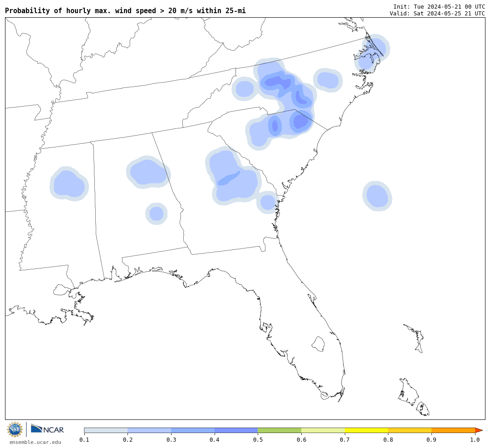The image size is (490, 448).
Task: Click the probability blob over Mississippi
Action: [69, 184]
